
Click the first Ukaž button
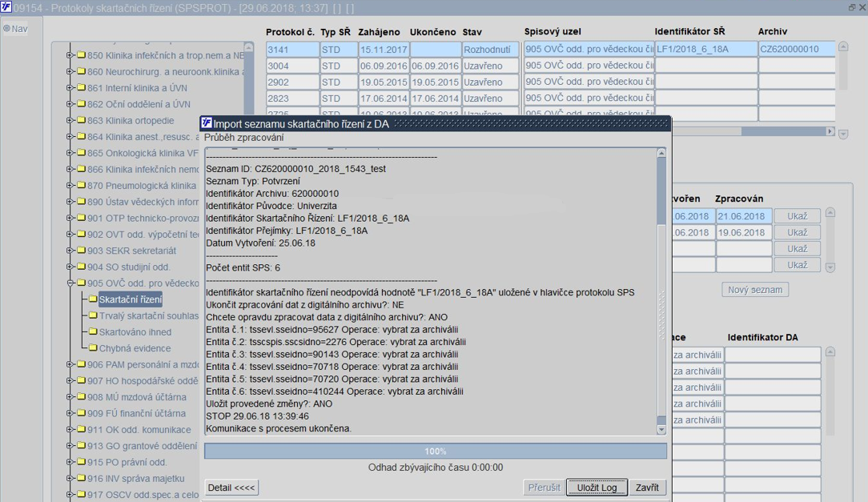pos(798,216)
